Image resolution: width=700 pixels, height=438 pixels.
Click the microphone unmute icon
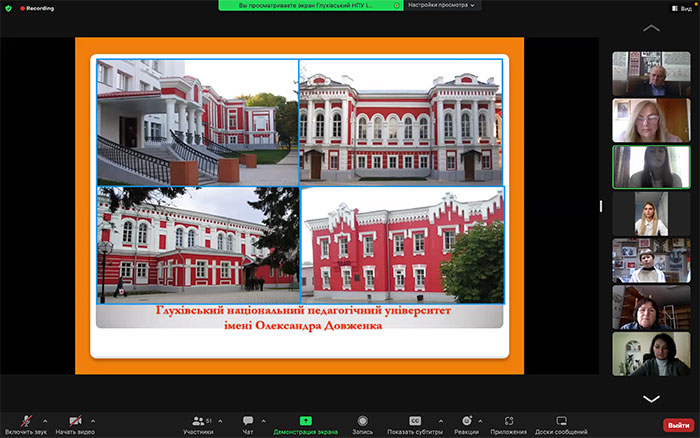pyautogui.click(x=26, y=421)
